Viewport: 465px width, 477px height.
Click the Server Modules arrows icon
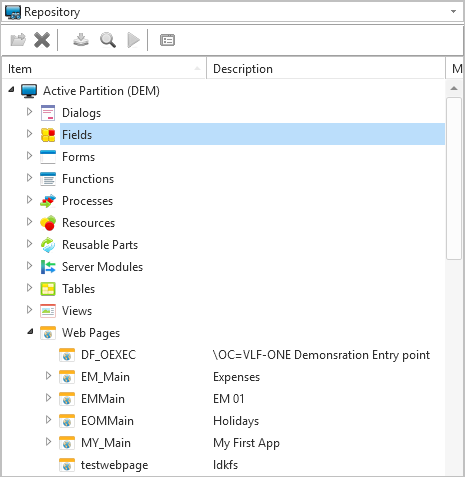point(48,267)
